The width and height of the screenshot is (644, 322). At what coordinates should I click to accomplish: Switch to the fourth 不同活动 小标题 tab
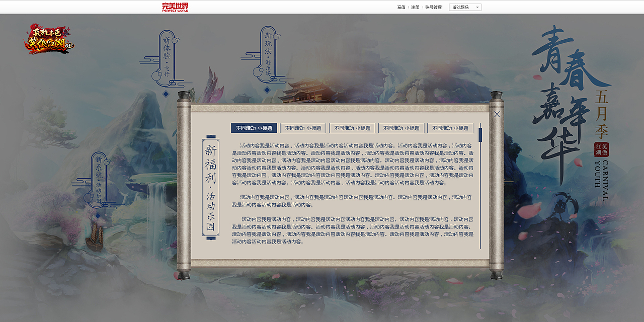tap(401, 128)
